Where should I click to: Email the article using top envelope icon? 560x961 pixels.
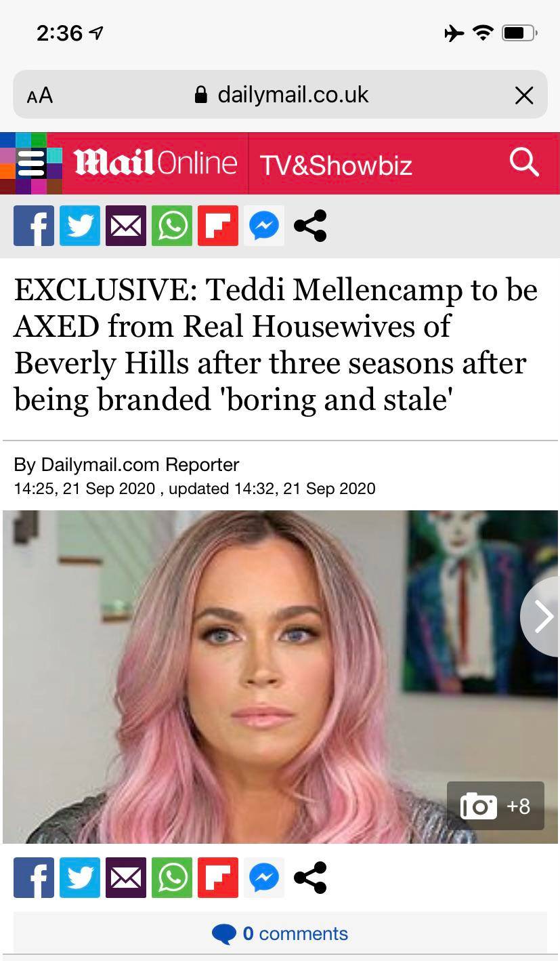(x=126, y=226)
